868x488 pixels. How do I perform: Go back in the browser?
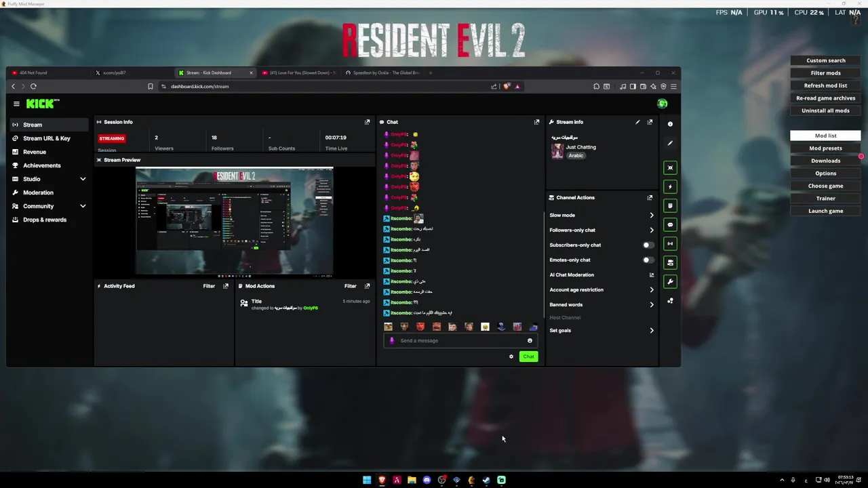[x=13, y=86]
